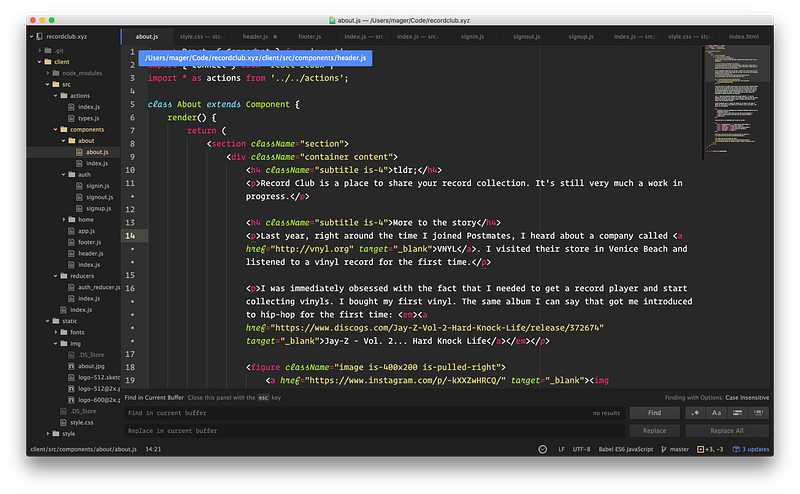Toggle the Only In Selection find option

pos(739,412)
